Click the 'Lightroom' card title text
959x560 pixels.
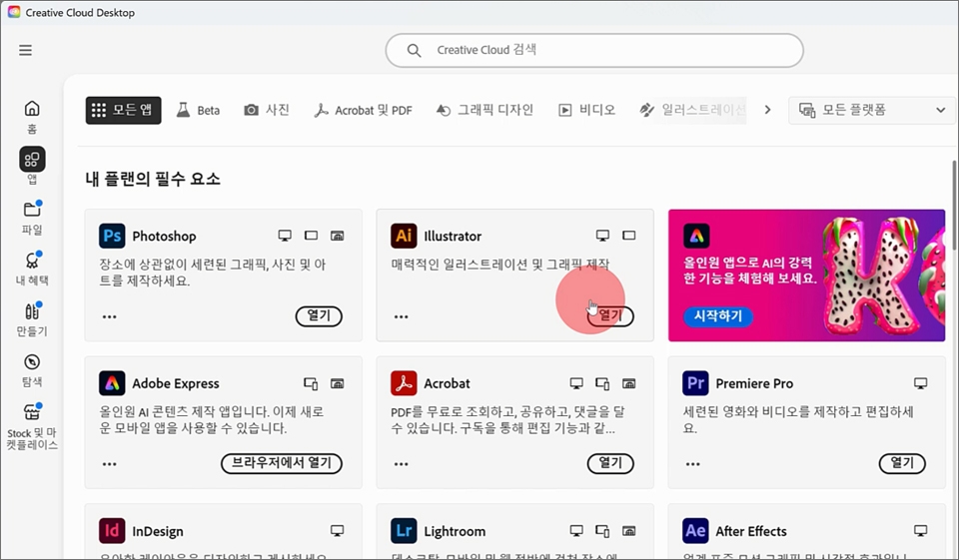(455, 531)
